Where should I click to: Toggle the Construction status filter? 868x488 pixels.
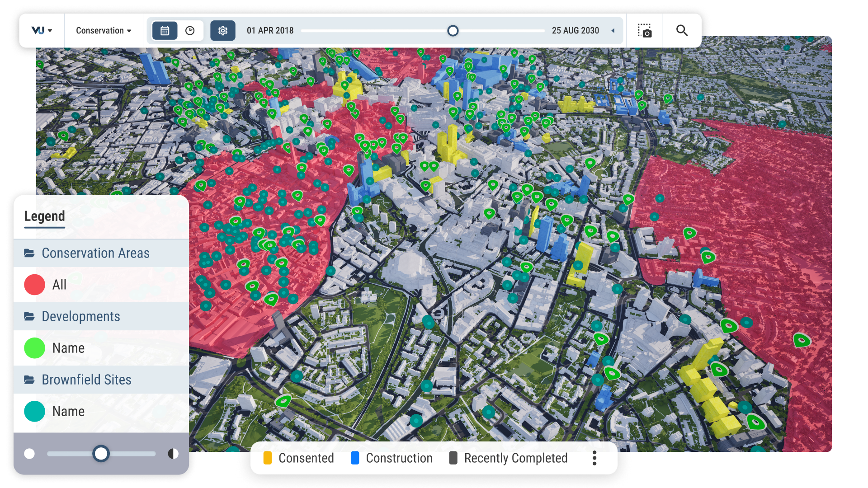pyautogui.click(x=392, y=458)
